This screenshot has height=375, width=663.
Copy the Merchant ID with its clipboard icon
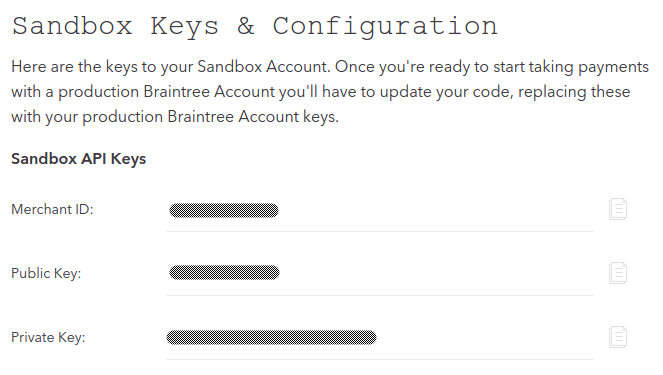618,209
